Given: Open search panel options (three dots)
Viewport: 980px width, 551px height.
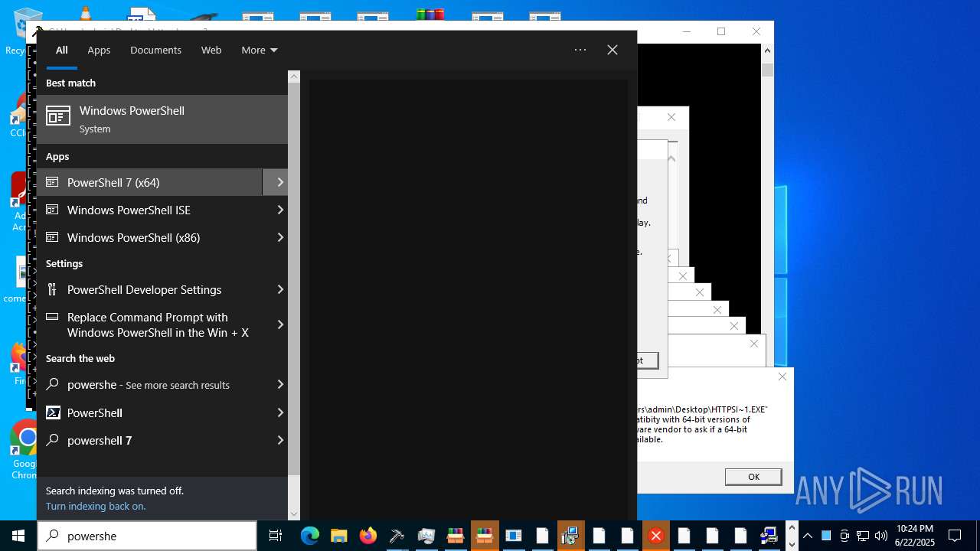Looking at the screenshot, I should coord(580,50).
